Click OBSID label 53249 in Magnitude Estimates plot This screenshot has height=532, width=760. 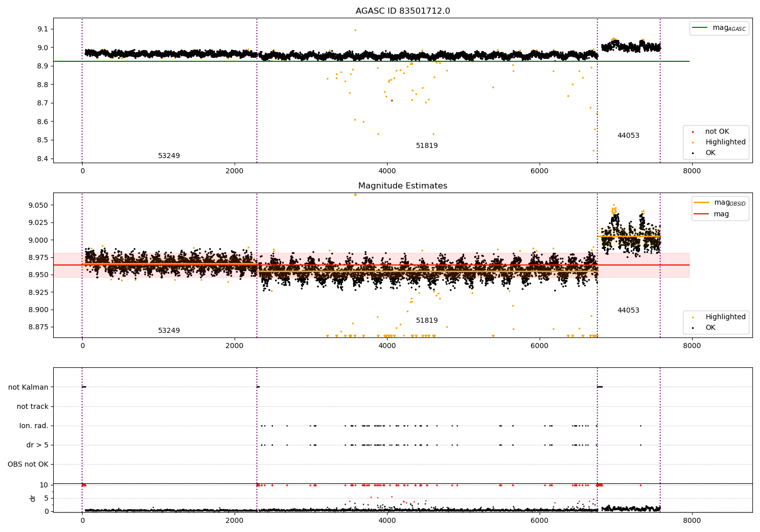(169, 331)
